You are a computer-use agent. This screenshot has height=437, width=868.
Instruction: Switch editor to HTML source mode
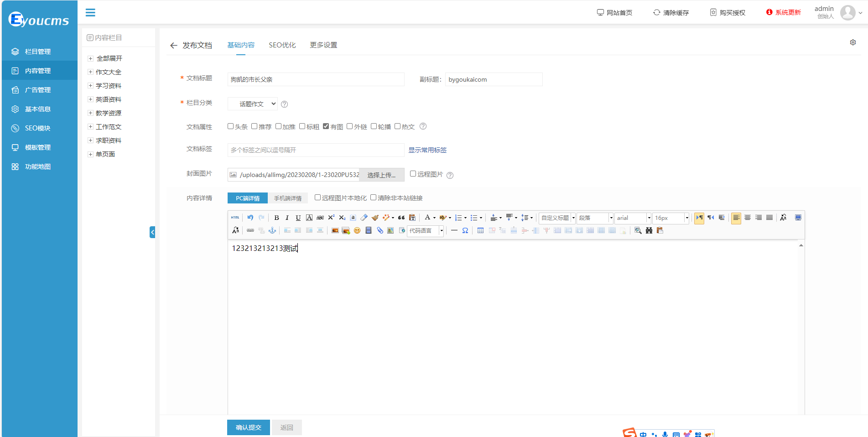click(235, 218)
